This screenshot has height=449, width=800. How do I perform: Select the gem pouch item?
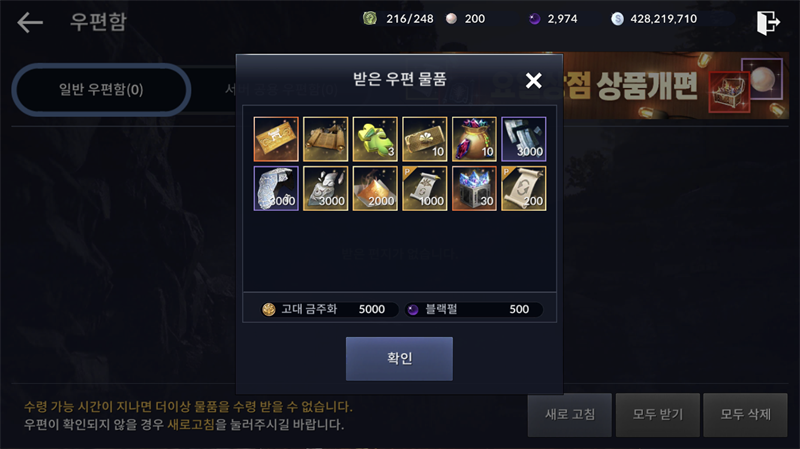pos(474,139)
